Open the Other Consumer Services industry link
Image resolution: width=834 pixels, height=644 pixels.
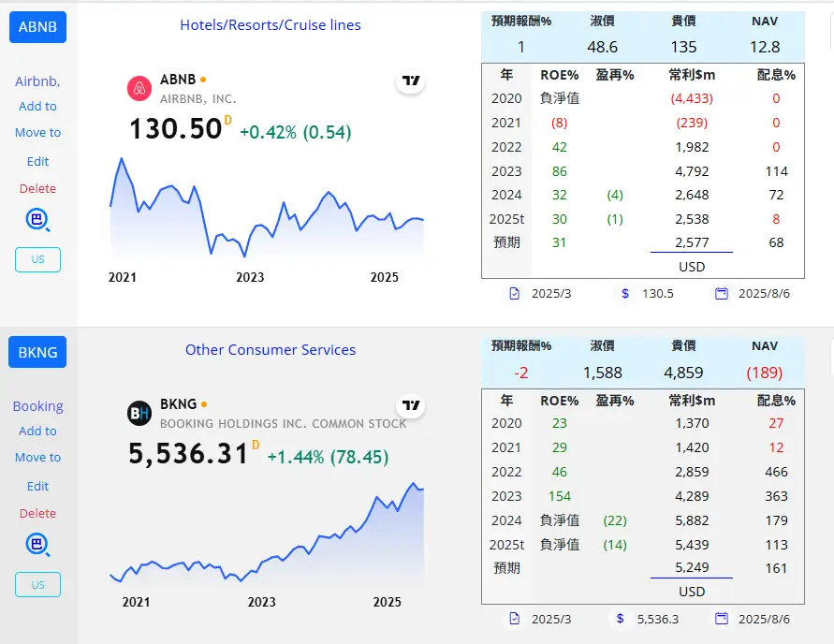(x=271, y=350)
